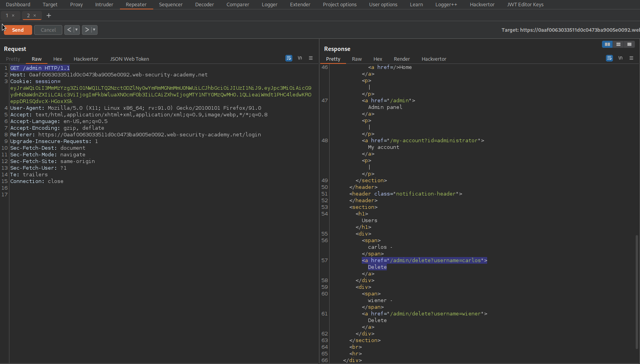Toggle word wrap in Response panel

tap(609, 58)
